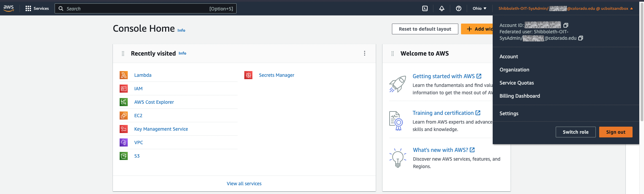Grab the Welcome to AWS drag handle
The image size is (644, 194).
pyautogui.click(x=393, y=54)
